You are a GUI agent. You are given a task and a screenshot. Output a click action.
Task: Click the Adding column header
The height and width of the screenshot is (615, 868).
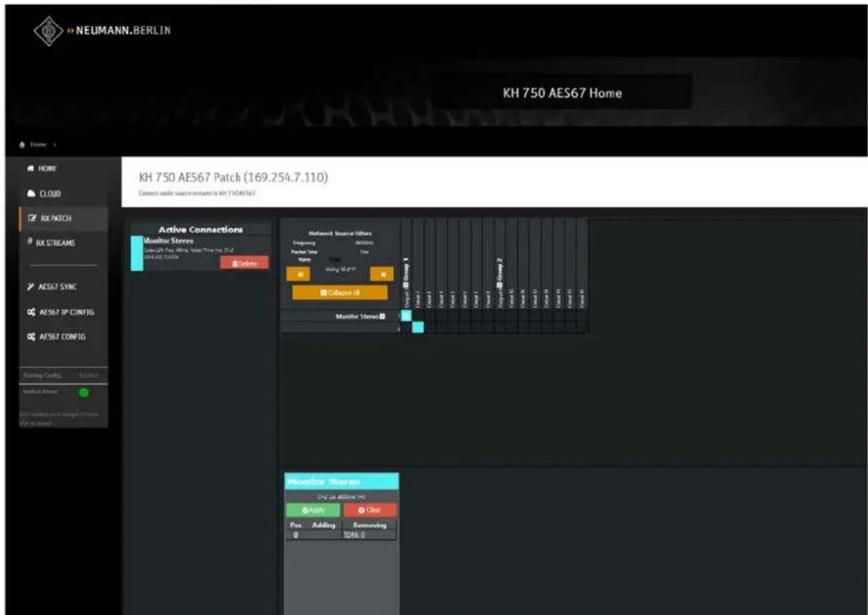point(323,525)
